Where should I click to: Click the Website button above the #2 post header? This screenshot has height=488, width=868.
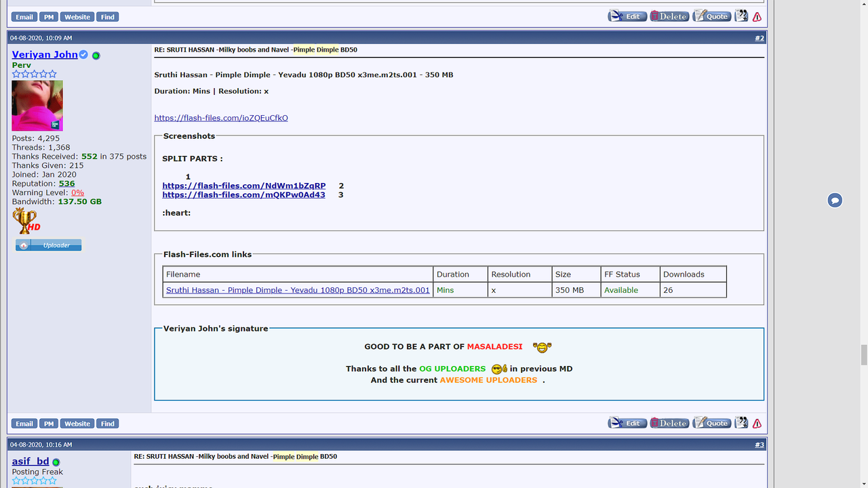77,17
